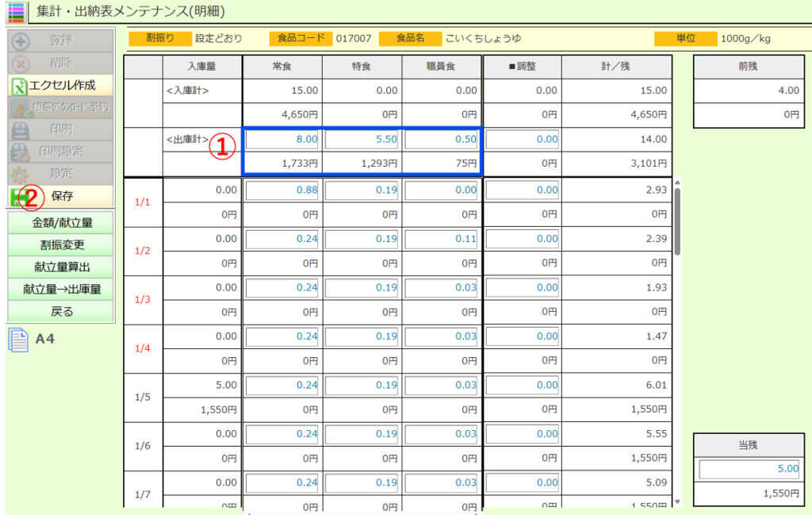Viewport: 812px width, 515px height.
Task: Go back using the 戻る button
Action: [x=61, y=312]
